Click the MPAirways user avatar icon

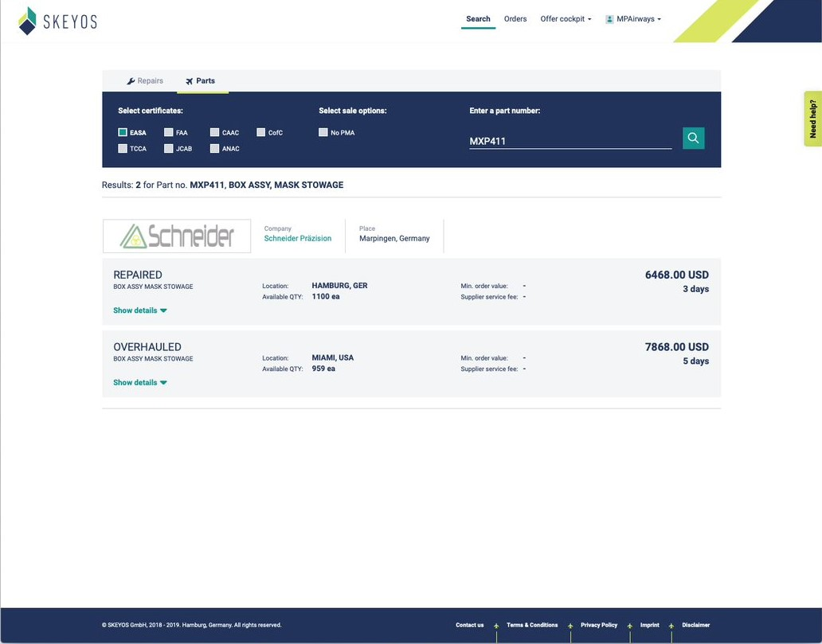(x=609, y=19)
